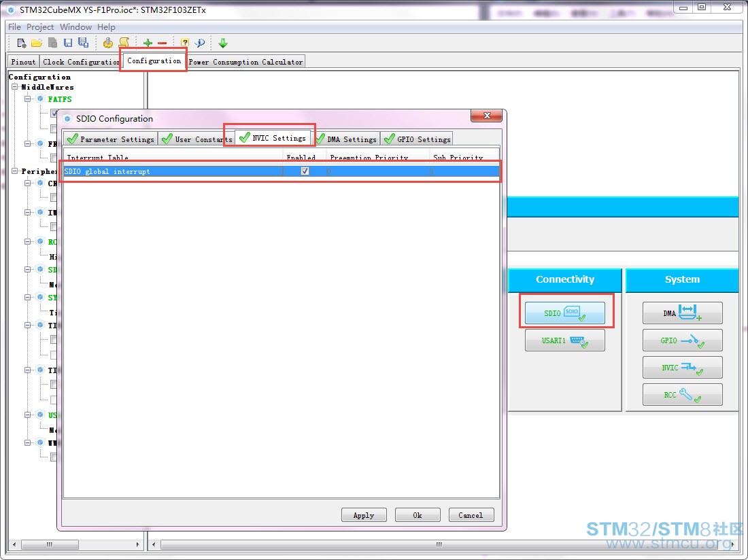Click the main panel horizontal scrollbar thumb
Image resolution: width=748 pixels, height=560 pixels.
[x=439, y=544]
